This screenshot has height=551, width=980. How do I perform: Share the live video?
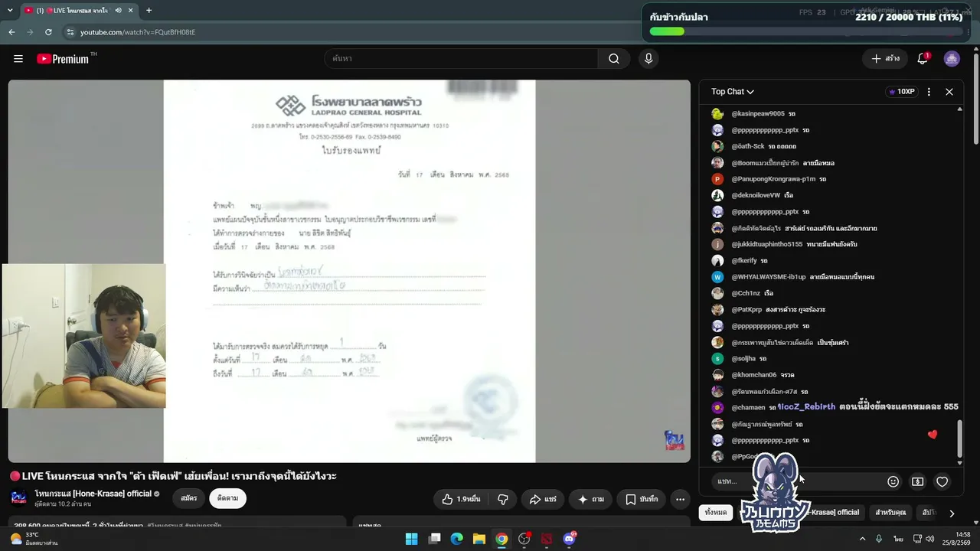pos(543,499)
